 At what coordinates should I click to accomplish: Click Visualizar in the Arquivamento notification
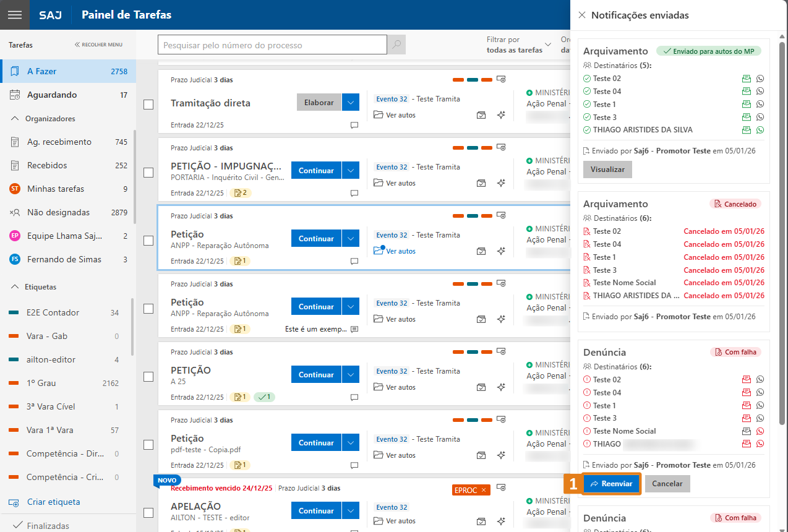coord(607,169)
